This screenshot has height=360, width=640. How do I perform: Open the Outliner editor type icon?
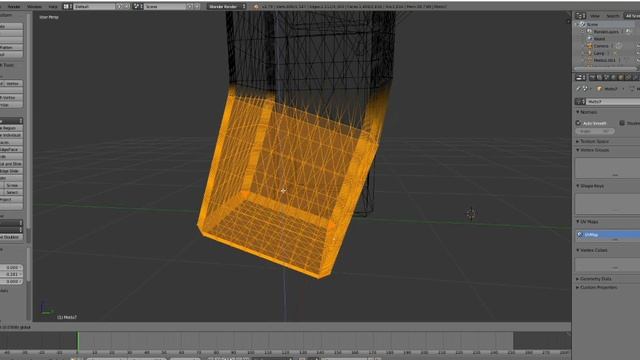click(x=580, y=16)
